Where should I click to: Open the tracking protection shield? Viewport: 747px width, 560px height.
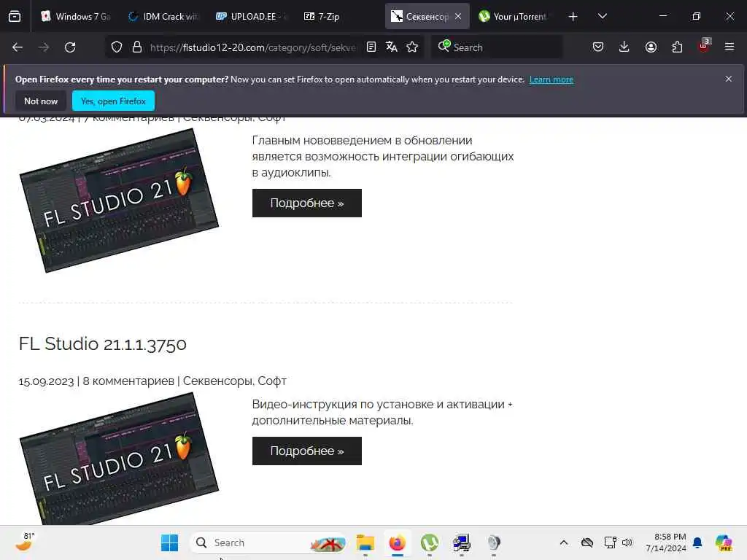pos(117,47)
